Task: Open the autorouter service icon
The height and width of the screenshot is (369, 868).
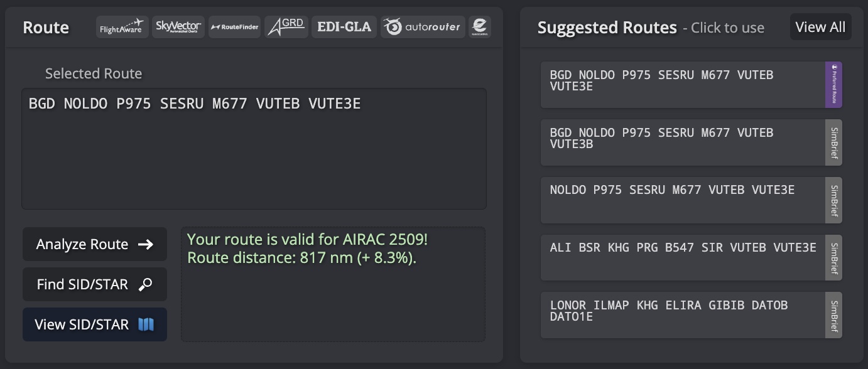Action: coord(423,27)
